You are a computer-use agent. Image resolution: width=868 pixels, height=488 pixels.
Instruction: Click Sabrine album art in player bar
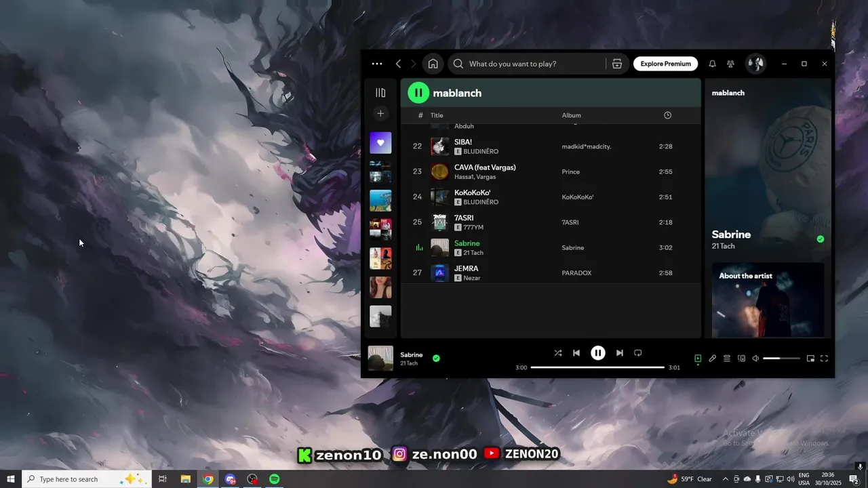380,358
